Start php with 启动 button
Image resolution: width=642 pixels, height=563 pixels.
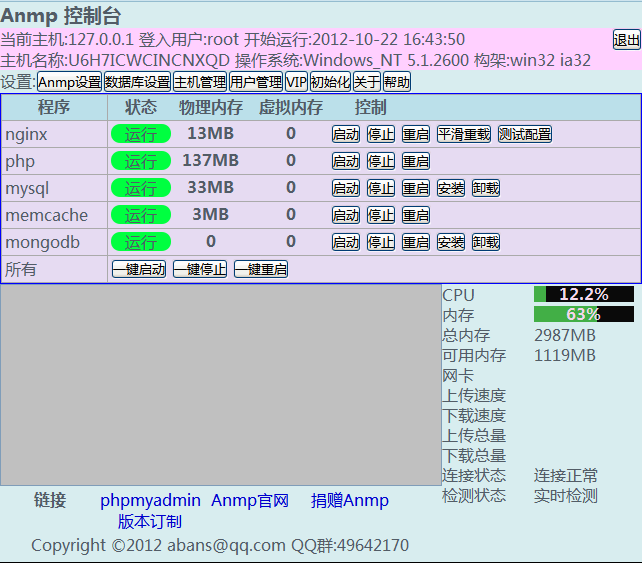[x=346, y=161]
